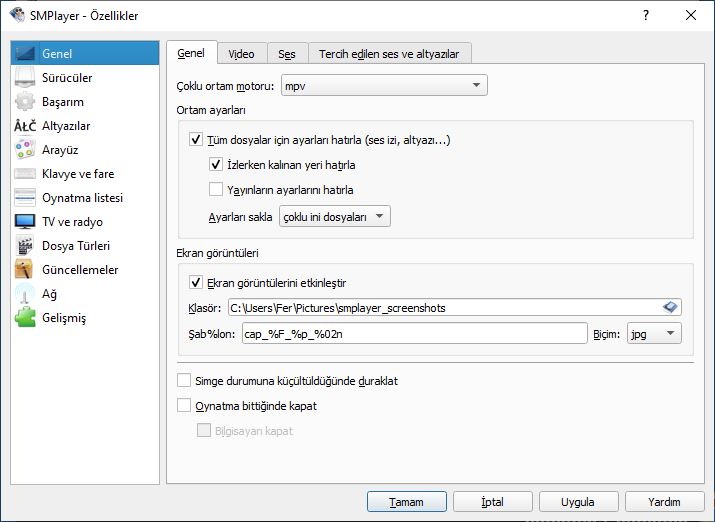Expand the Ayarları sakla dropdown
Screen dimensions: 715x522
[x=335, y=217]
